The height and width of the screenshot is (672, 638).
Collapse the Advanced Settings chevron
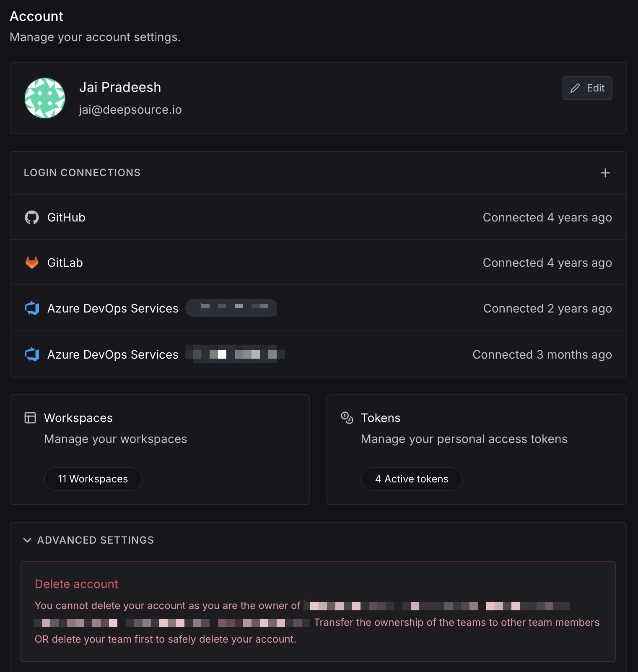pos(27,540)
